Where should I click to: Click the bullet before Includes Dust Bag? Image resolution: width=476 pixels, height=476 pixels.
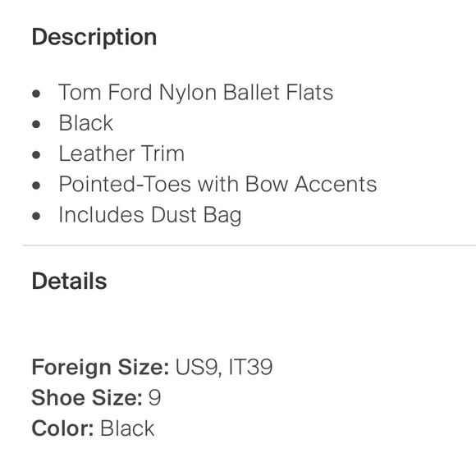(x=36, y=216)
